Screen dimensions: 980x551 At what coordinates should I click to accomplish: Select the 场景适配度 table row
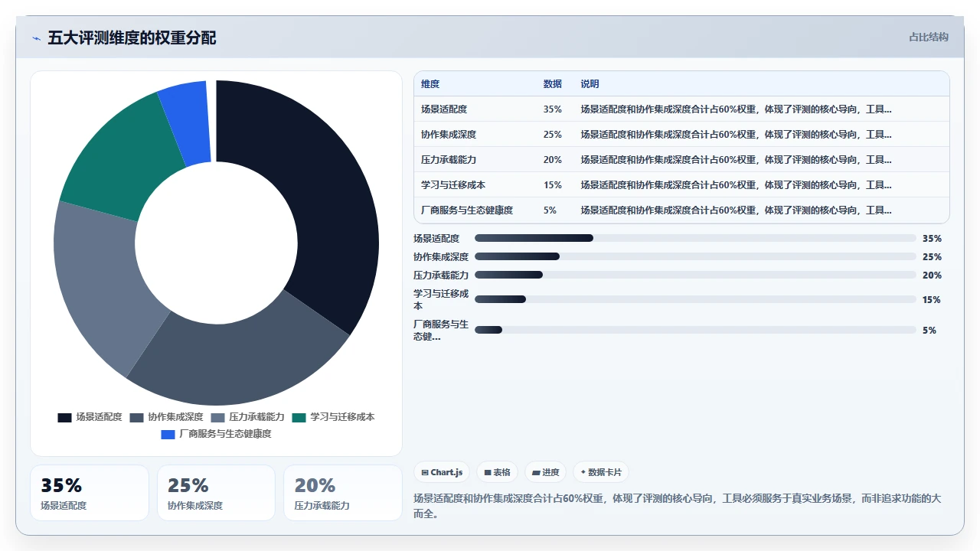[x=681, y=109]
